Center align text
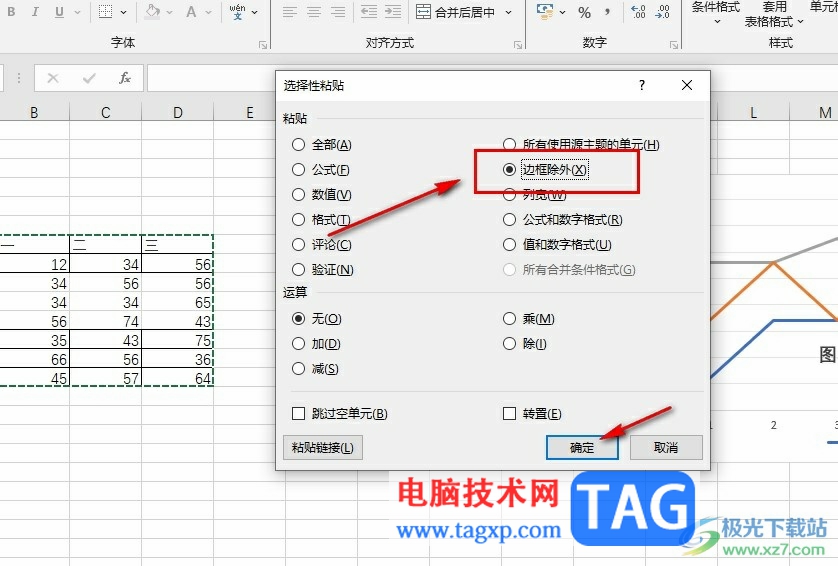838x566 pixels. click(314, 12)
